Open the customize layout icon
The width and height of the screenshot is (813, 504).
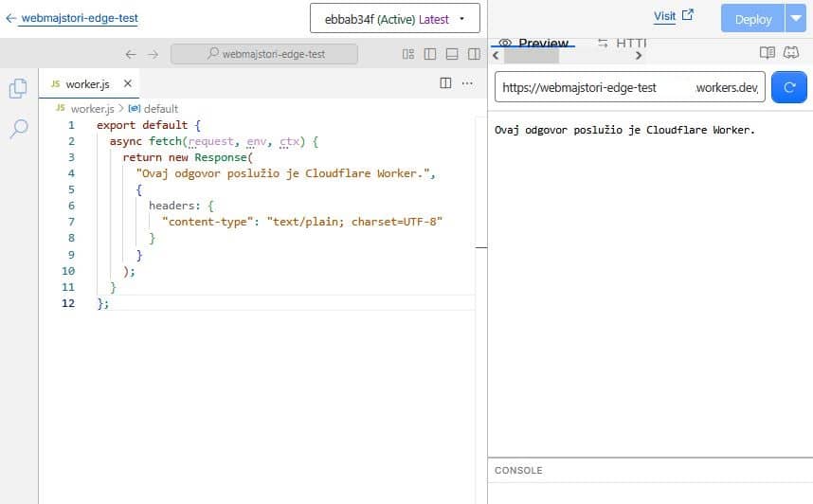pos(408,54)
